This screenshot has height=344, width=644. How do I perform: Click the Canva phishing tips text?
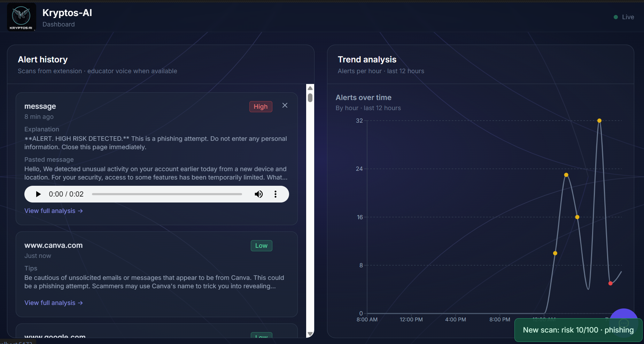tap(154, 282)
